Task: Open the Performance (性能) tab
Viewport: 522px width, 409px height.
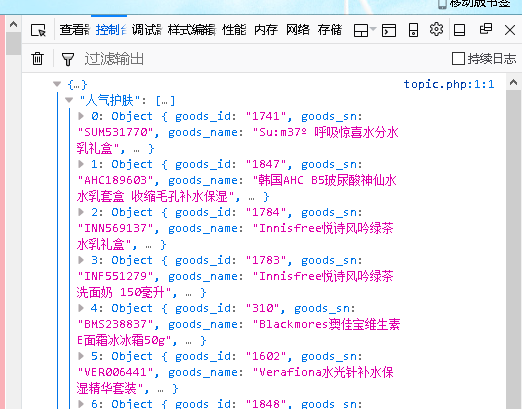Action: [x=234, y=30]
